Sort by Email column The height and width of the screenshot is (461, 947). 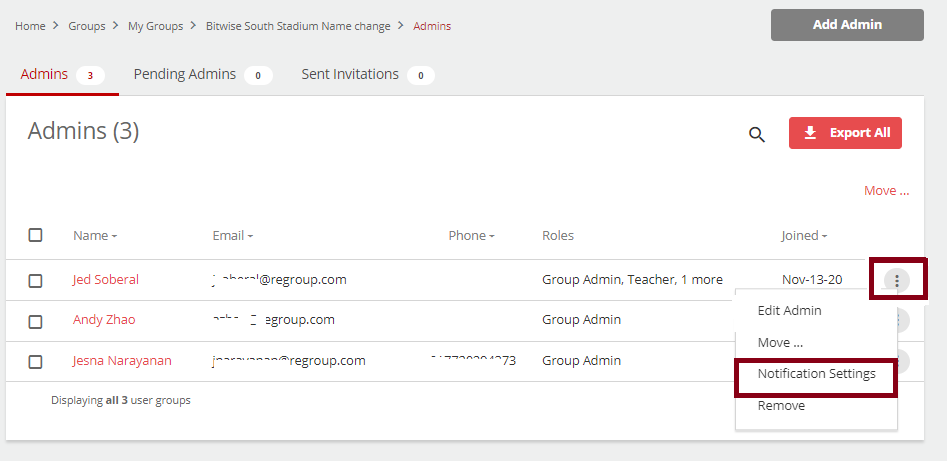(233, 236)
